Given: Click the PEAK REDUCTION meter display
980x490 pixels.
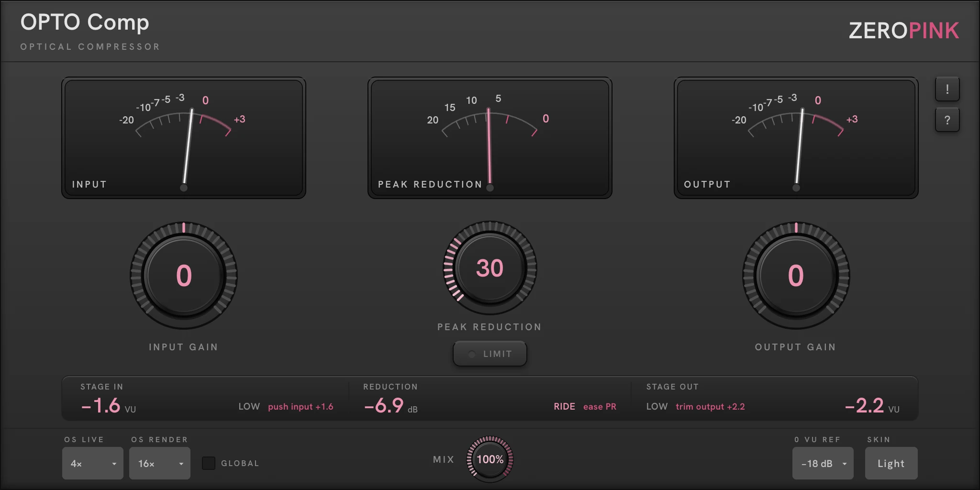Looking at the screenshot, I should click(x=490, y=138).
